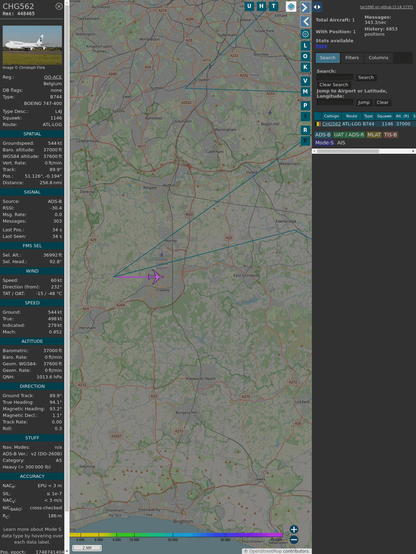The height and width of the screenshot is (554, 416).
Task: Sort table by Squawk column
Action: click(x=384, y=116)
